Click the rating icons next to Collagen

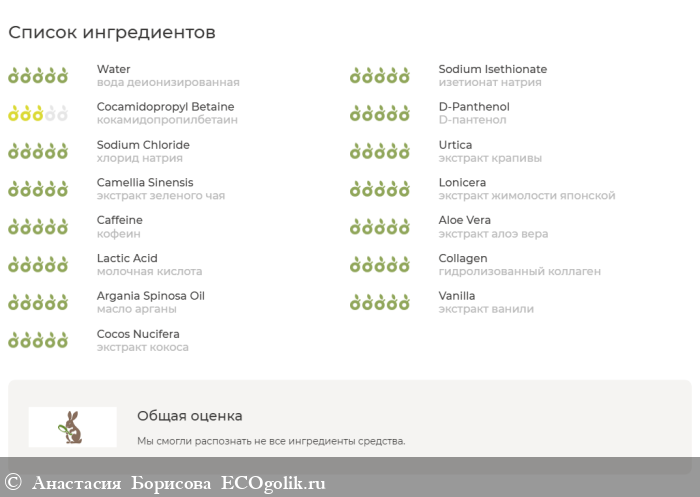[x=380, y=264]
